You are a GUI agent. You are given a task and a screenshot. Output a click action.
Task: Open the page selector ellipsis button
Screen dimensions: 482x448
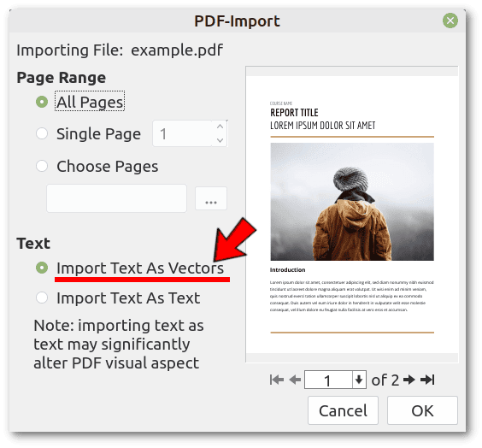coord(211,198)
